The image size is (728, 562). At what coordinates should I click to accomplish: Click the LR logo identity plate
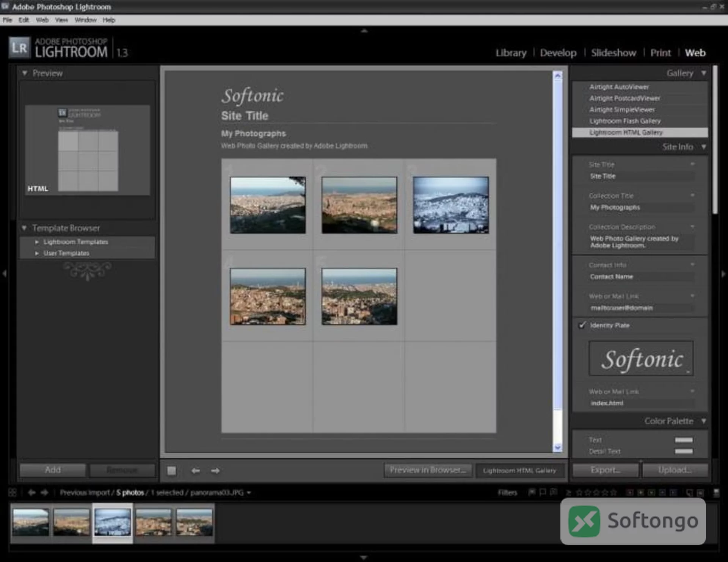pos(19,48)
